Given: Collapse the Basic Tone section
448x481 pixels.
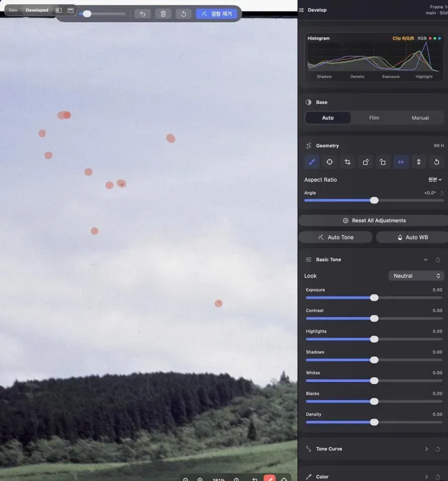Looking at the screenshot, I should (426, 260).
